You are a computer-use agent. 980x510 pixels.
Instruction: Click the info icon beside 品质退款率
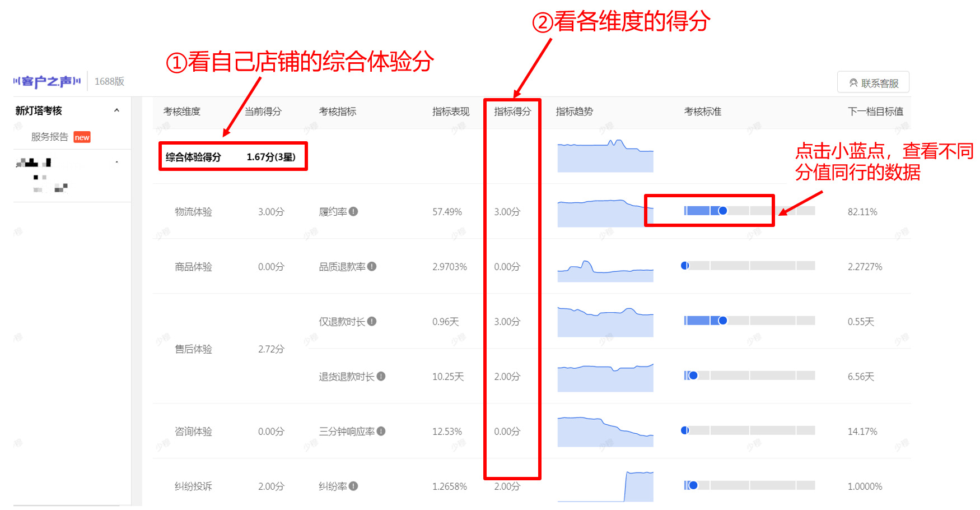coord(372,266)
